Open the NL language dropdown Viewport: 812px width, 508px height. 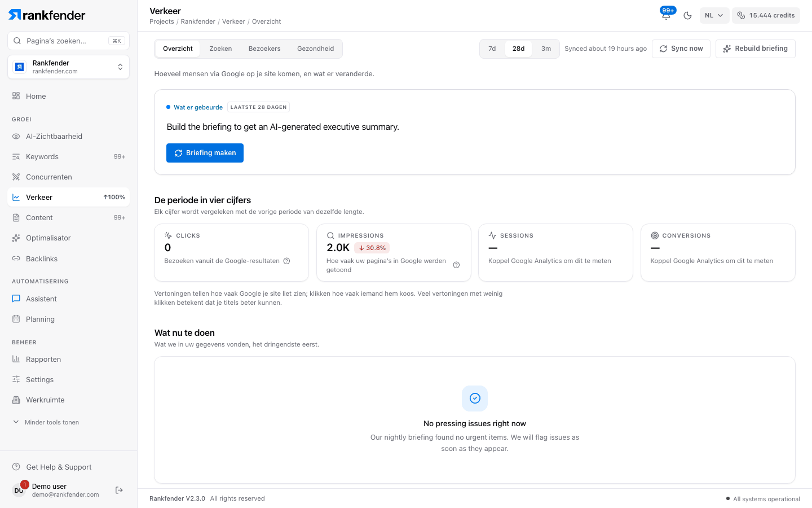coord(714,16)
